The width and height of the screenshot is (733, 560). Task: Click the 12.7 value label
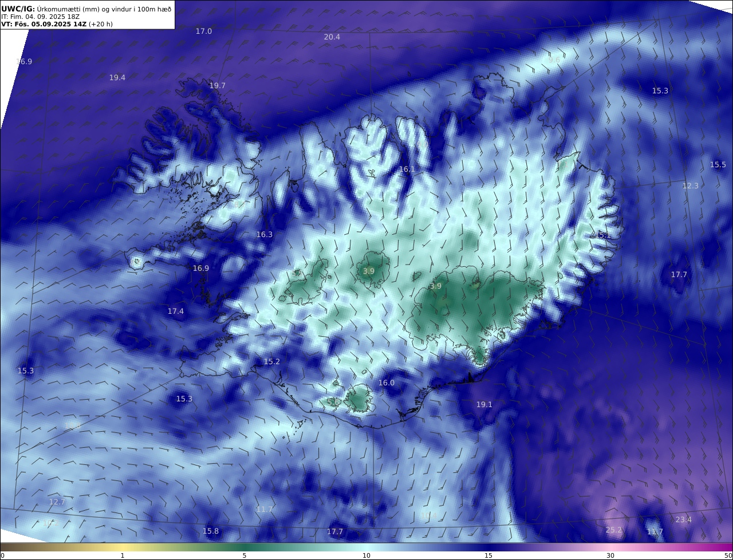coord(57,502)
